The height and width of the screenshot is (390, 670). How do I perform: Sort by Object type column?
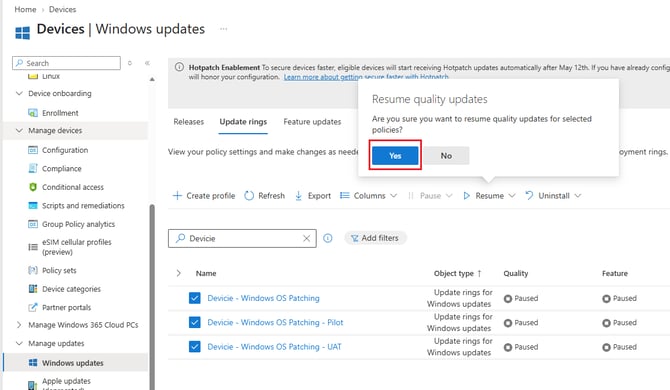458,273
